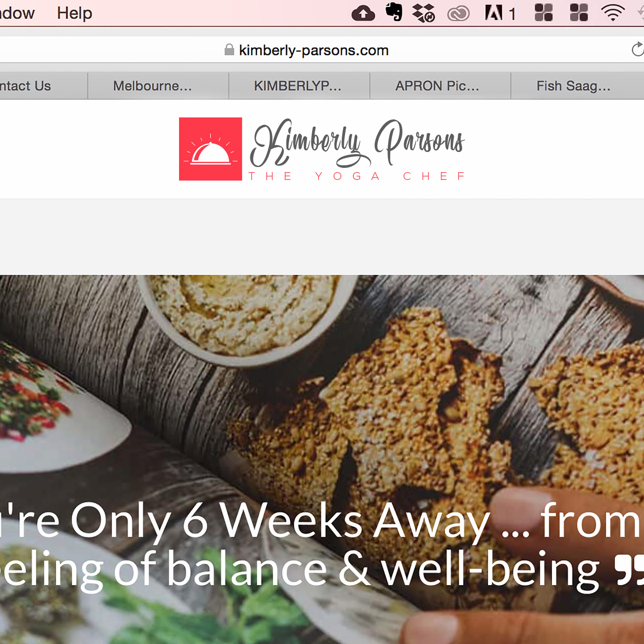Open the cloud upload menu bar icon

click(x=363, y=13)
